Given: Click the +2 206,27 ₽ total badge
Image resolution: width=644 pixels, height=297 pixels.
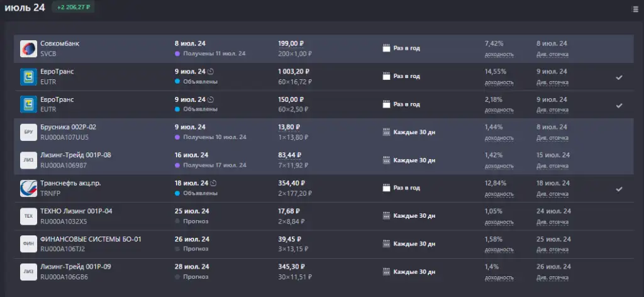Looking at the screenshot, I should click(73, 8).
